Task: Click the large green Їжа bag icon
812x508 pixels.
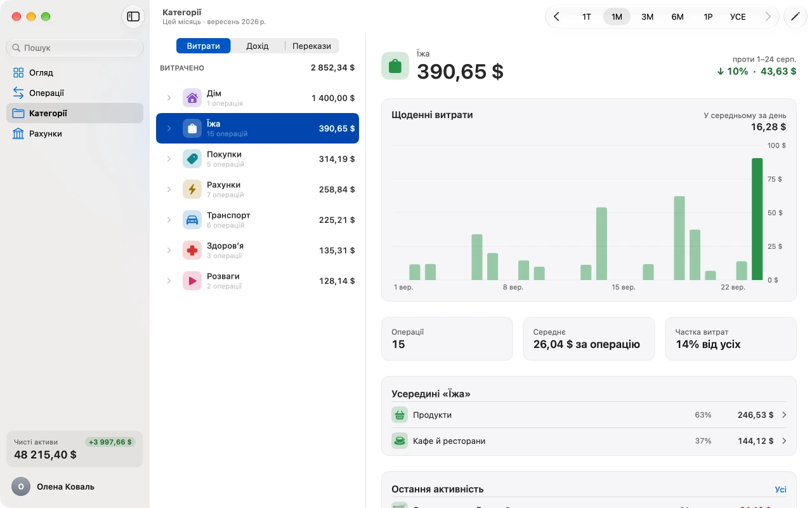Action: point(395,66)
